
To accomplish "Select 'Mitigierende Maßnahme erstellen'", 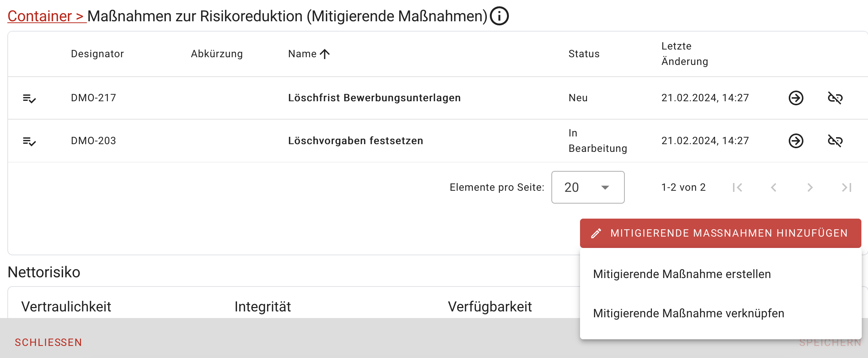I will pos(682,274).
